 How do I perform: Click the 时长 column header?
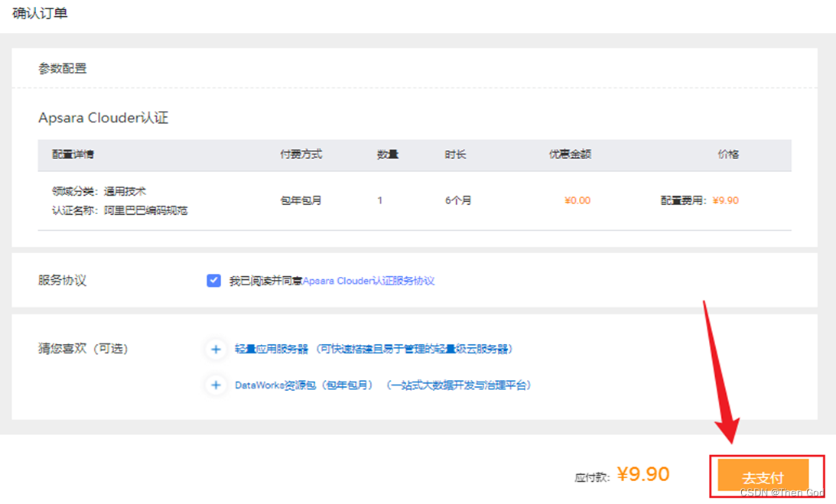click(456, 154)
